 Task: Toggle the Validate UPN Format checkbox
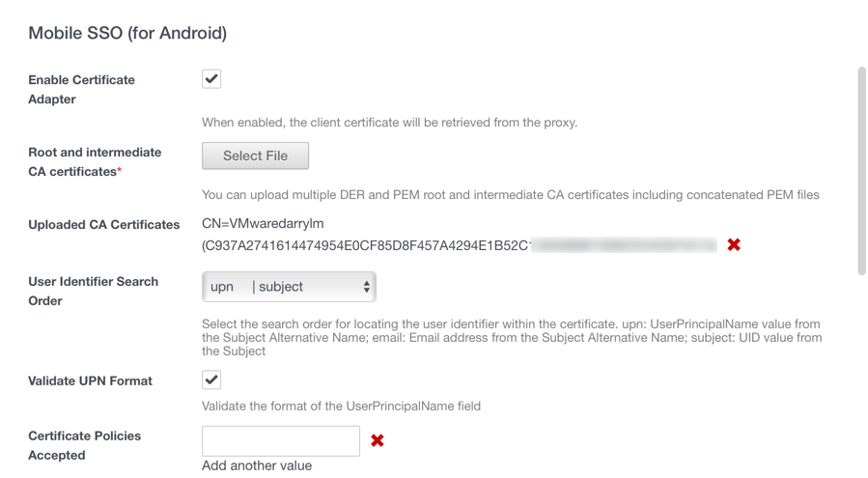pos(211,380)
